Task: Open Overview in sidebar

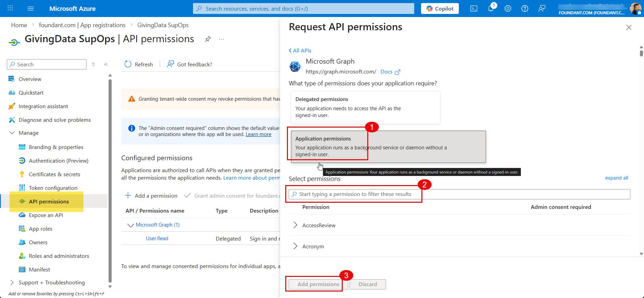Action: point(30,79)
